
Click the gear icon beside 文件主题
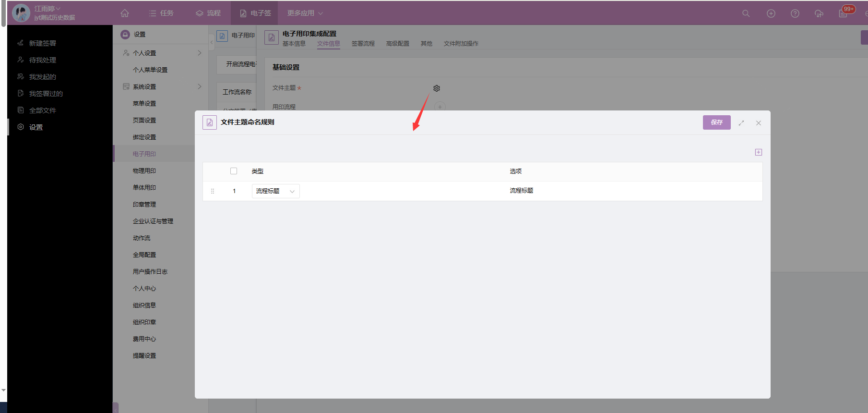pos(437,88)
